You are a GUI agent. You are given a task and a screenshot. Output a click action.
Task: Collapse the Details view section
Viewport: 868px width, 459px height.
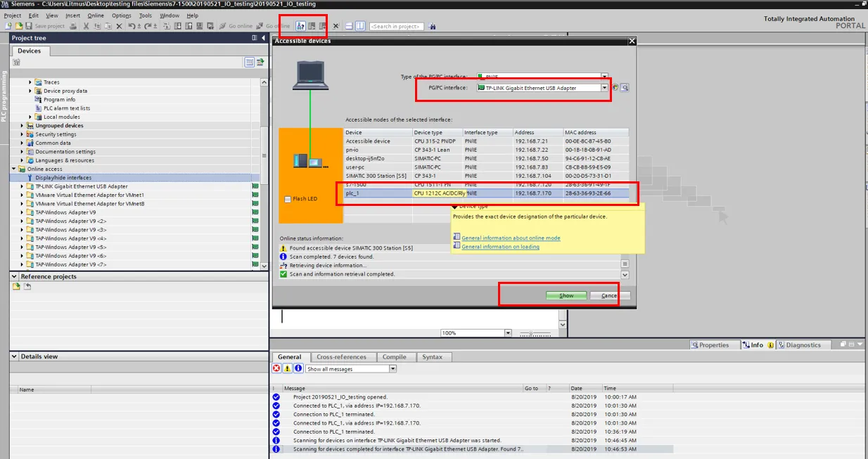click(15, 356)
